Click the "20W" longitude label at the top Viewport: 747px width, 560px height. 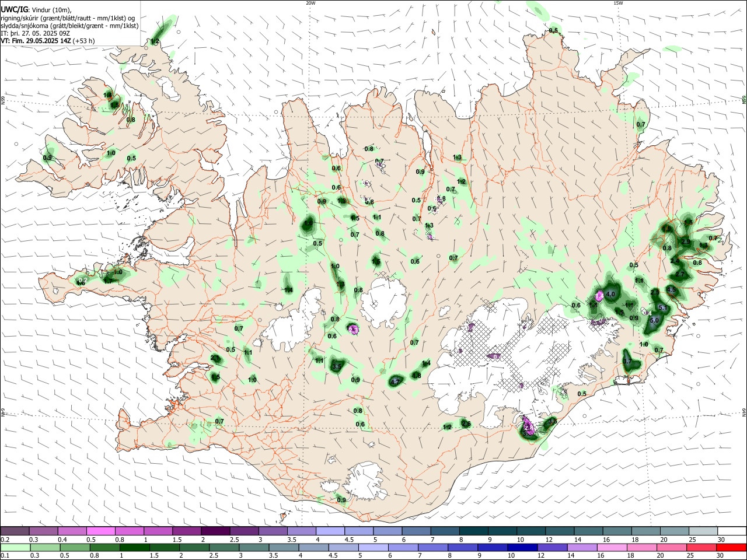pyautogui.click(x=310, y=3)
